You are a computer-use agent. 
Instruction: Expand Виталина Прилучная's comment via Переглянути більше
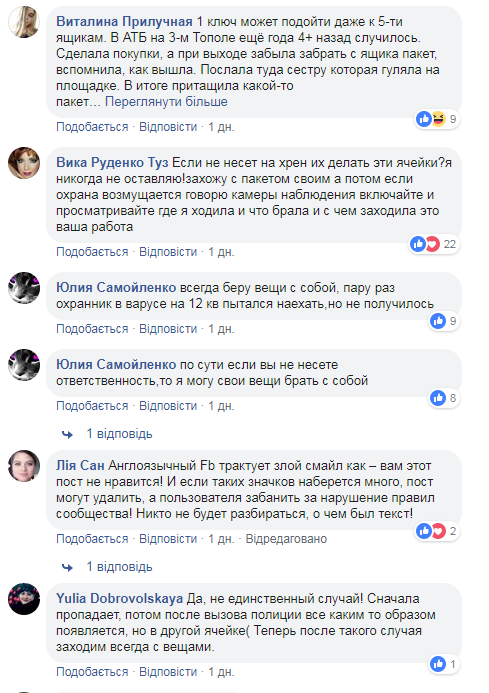pos(166,102)
